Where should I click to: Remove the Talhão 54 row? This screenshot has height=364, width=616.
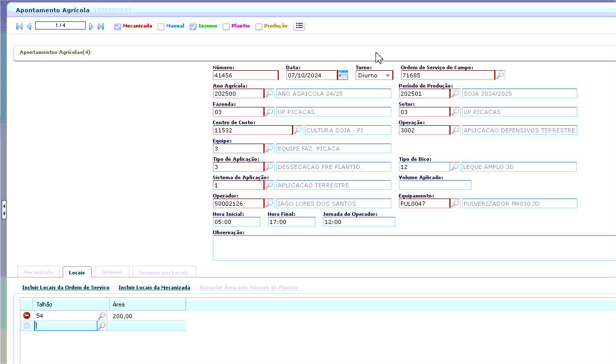point(27,316)
